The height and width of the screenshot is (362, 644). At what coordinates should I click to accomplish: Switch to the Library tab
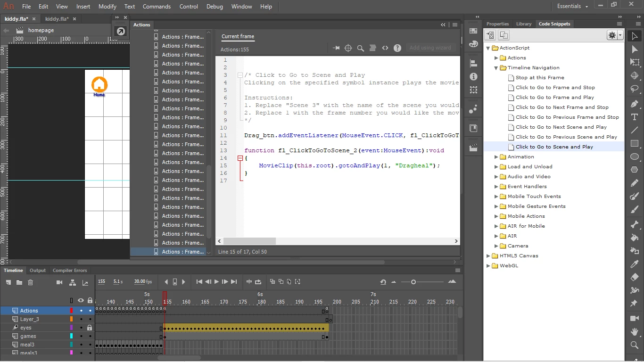pyautogui.click(x=523, y=24)
